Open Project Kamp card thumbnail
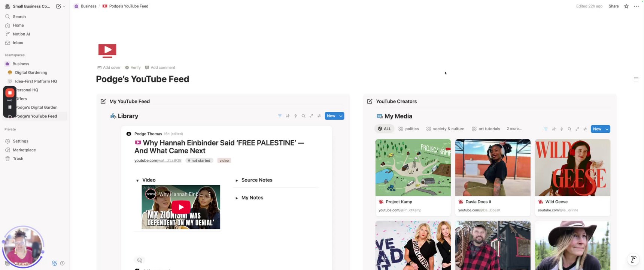The image size is (644, 270). tap(413, 168)
